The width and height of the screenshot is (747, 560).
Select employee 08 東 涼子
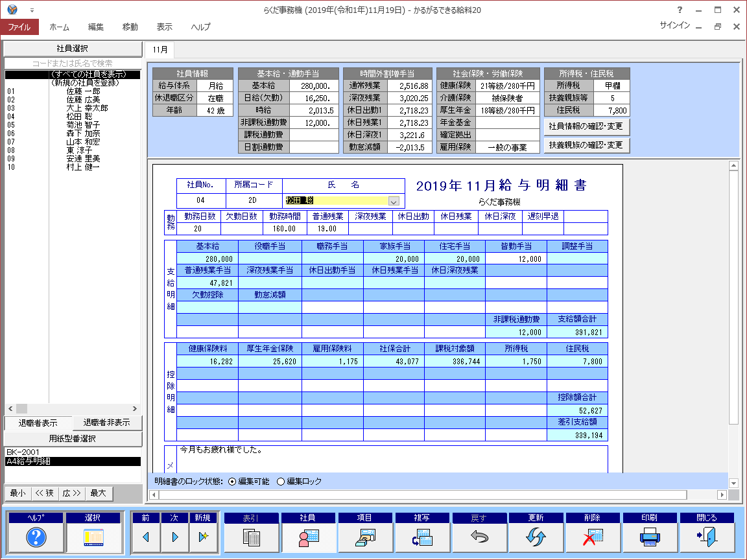[x=73, y=150]
